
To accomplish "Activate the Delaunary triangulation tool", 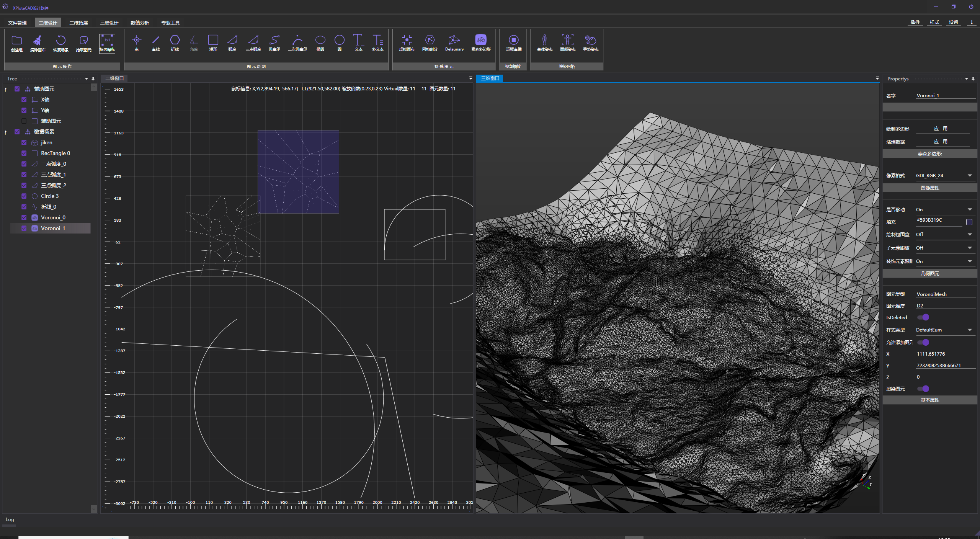I will (454, 41).
